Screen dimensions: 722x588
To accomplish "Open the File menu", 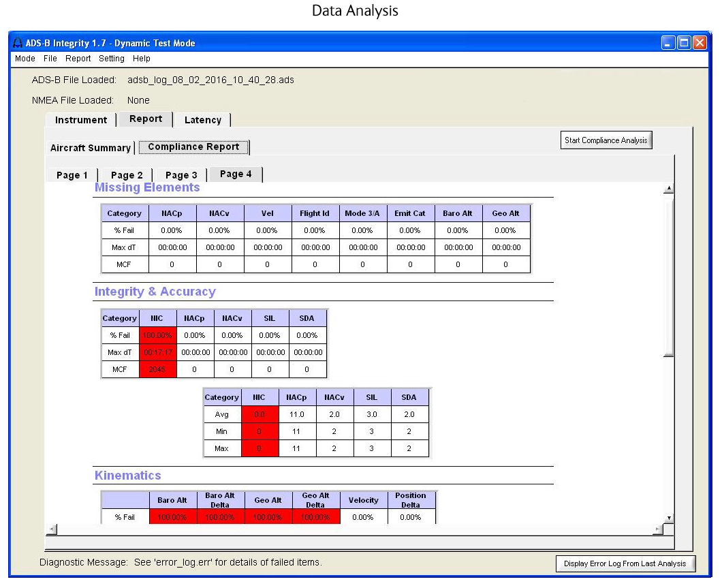I will coord(50,59).
